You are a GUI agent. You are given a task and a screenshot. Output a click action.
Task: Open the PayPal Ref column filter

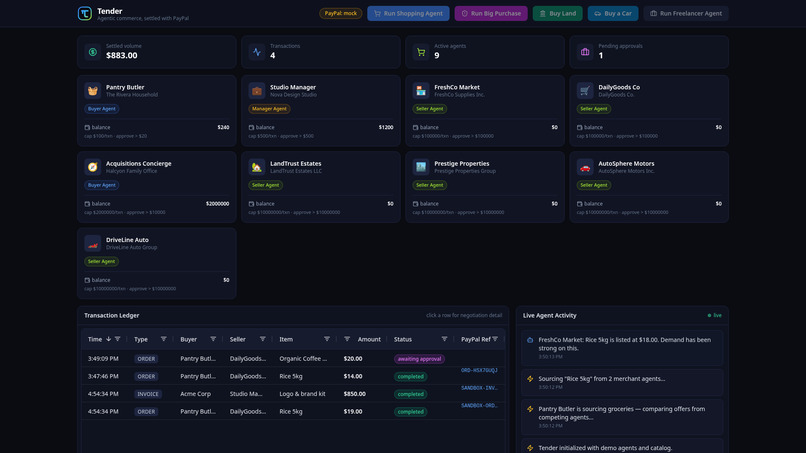coord(495,339)
